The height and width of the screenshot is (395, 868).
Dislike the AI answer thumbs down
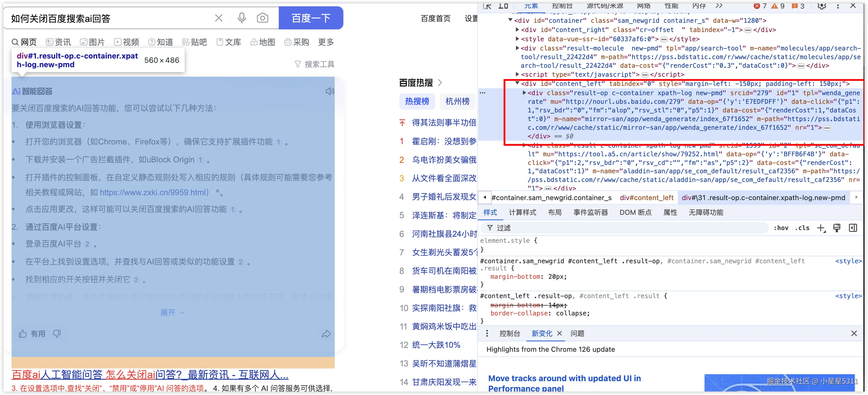coord(57,334)
